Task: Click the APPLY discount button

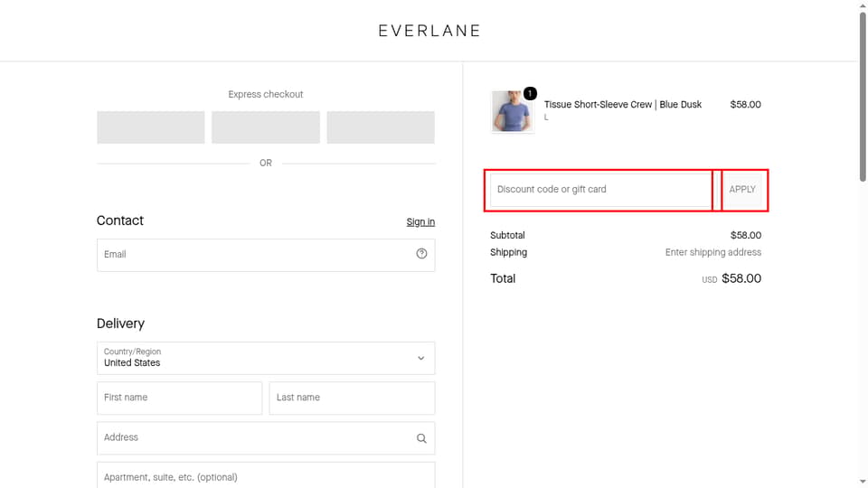Action: (x=742, y=190)
